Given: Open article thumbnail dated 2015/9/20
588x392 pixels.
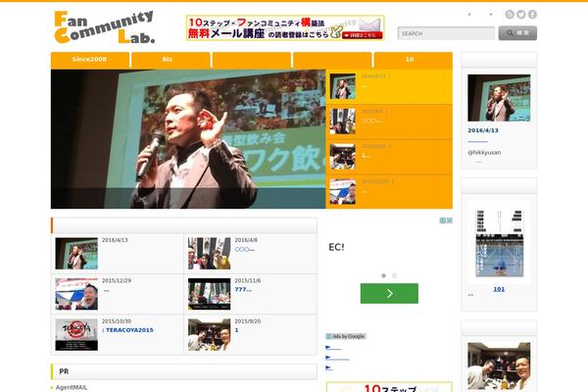Looking at the screenshot, I should [x=210, y=334].
